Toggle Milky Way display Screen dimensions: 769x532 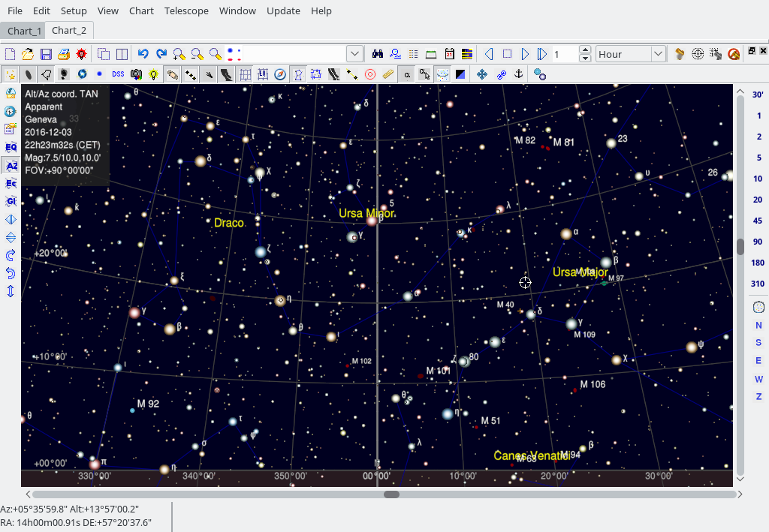click(226, 74)
